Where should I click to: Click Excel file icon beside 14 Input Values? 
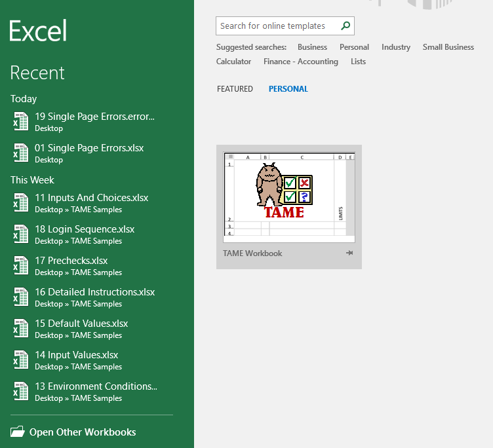click(x=21, y=360)
